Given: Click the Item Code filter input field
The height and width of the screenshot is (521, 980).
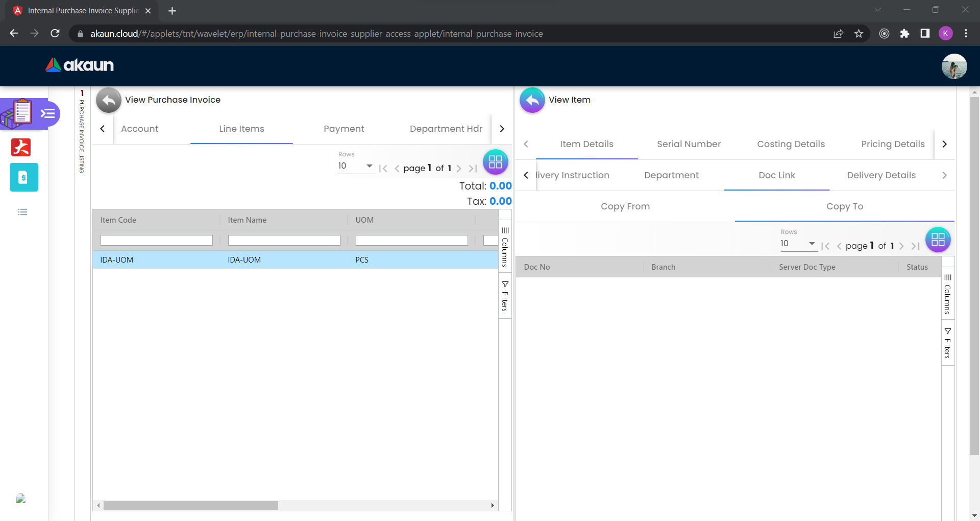Looking at the screenshot, I should coord(156,240).
